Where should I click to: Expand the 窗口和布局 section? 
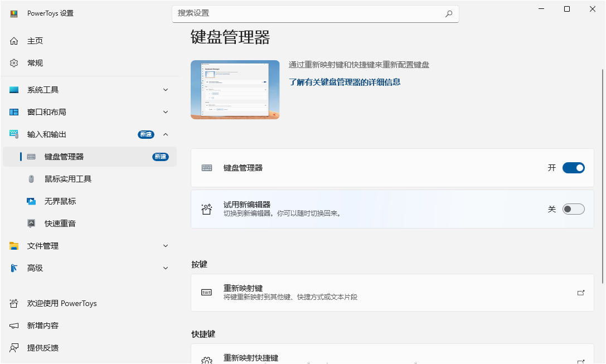coord(166,112)
